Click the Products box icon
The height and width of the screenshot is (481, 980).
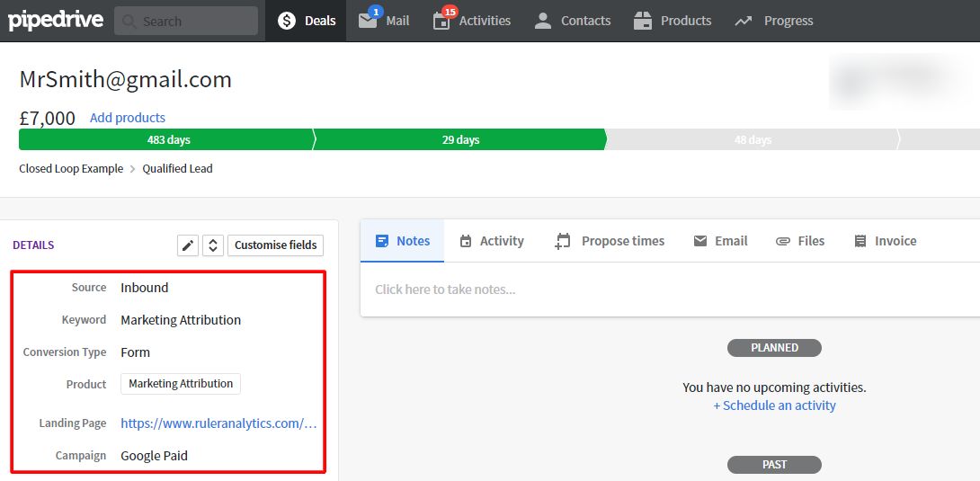pos(643,22)
